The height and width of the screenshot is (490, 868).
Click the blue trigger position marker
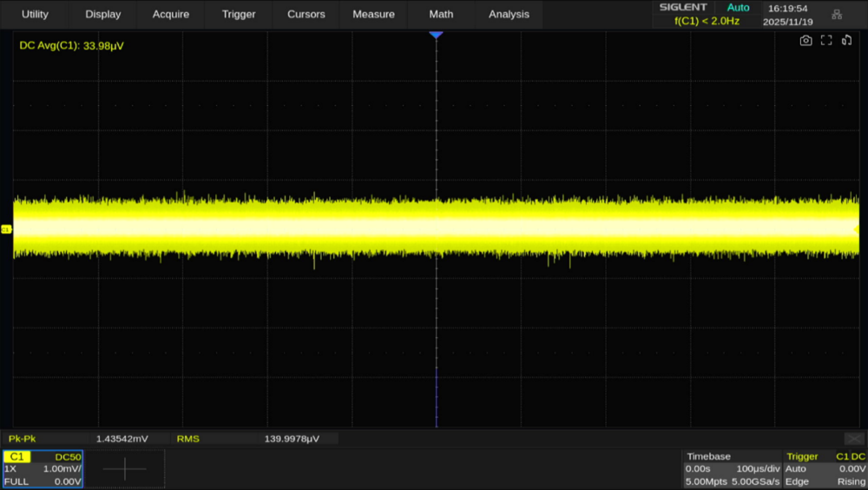(x=436, y=35)
